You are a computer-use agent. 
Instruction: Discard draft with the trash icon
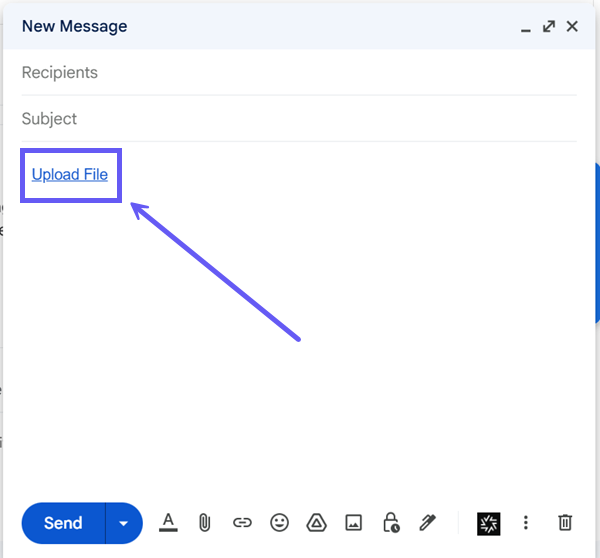(x=565, y=523)
